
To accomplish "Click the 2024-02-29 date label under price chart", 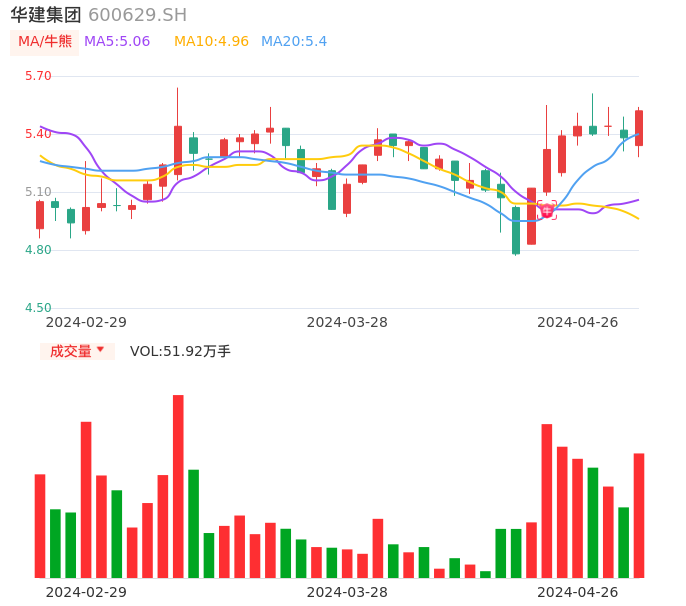I will tap(86, 322).
